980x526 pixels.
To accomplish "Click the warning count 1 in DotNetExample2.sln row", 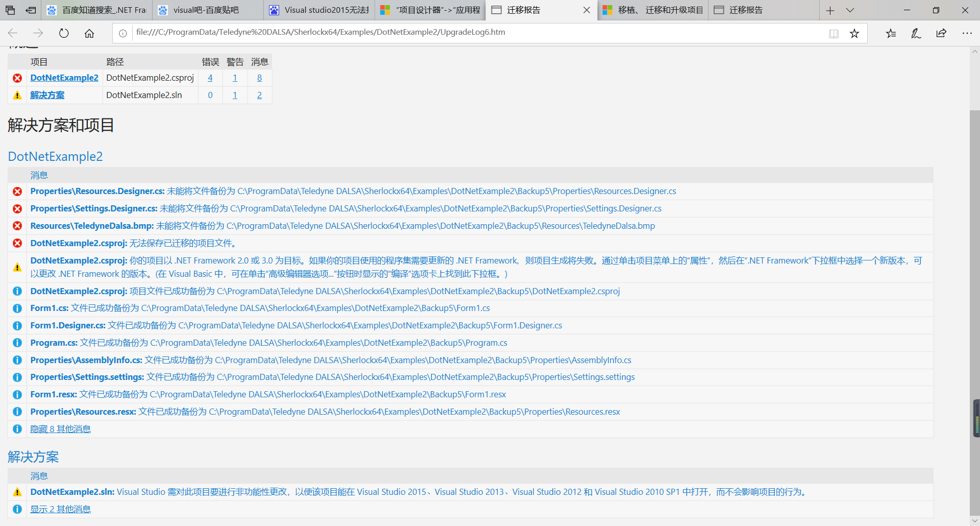I will (235, 95).
